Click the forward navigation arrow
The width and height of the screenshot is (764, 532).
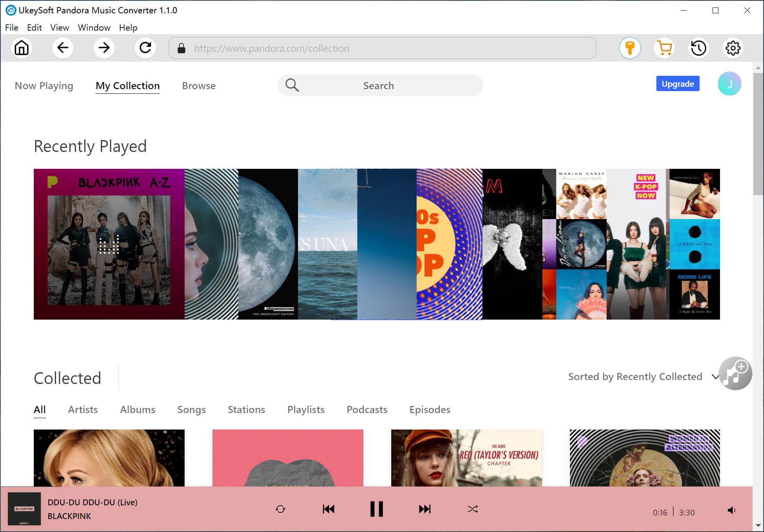[104, 48]
